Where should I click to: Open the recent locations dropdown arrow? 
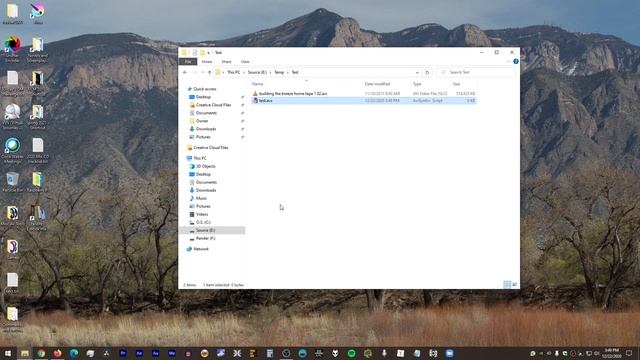pos(202,73)
